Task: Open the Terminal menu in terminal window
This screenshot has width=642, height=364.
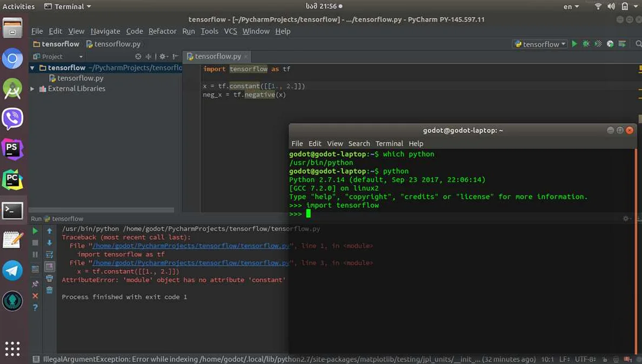Action: coord(389,144)
